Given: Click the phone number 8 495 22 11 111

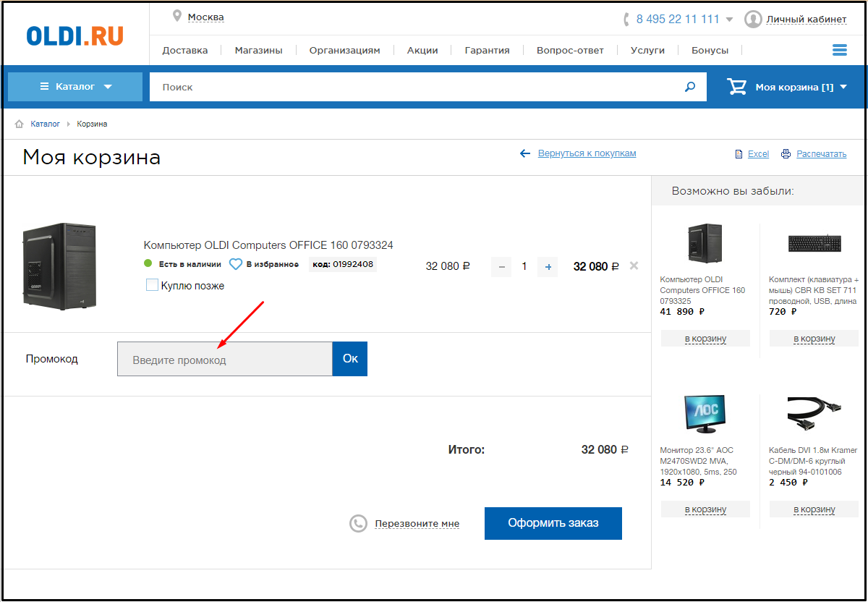Looking at the screenshot, I should [x=678, y=20].
